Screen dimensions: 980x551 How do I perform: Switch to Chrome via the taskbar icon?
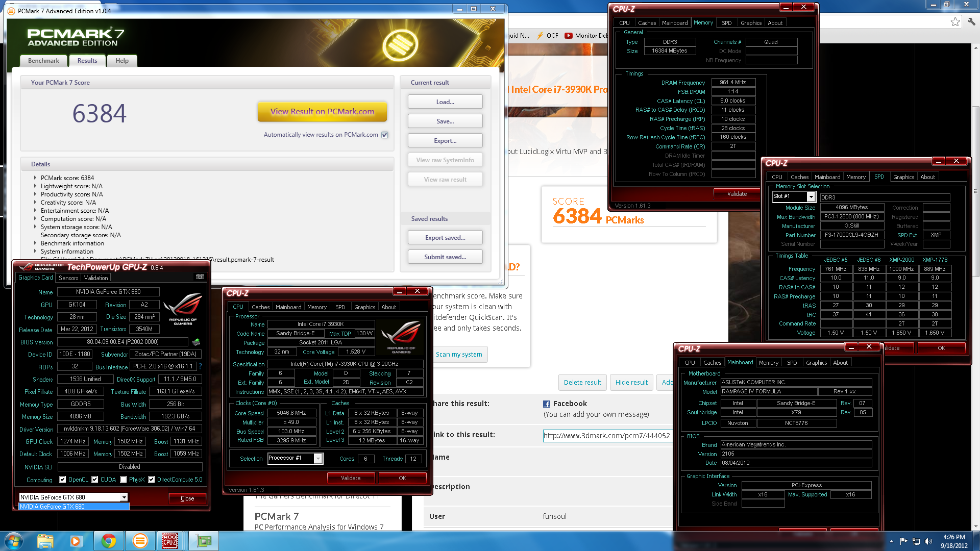[108, 541]
